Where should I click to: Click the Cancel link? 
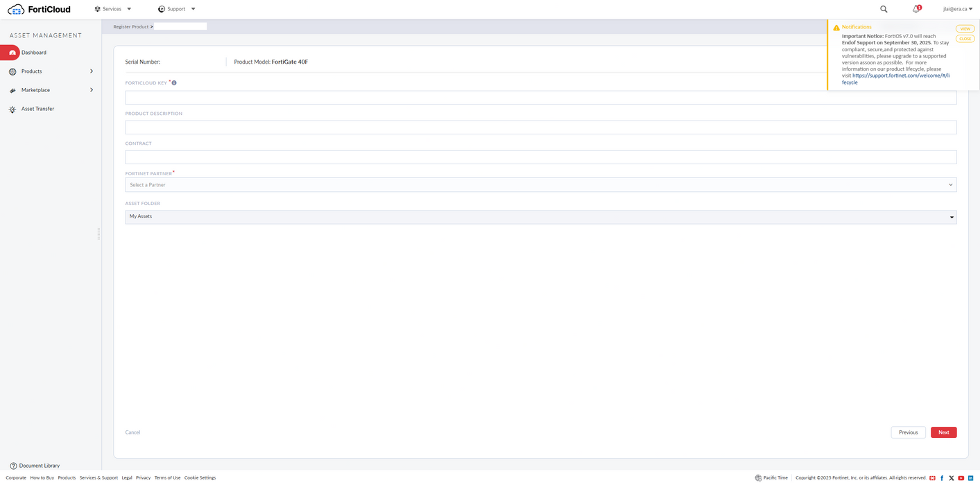132,432
